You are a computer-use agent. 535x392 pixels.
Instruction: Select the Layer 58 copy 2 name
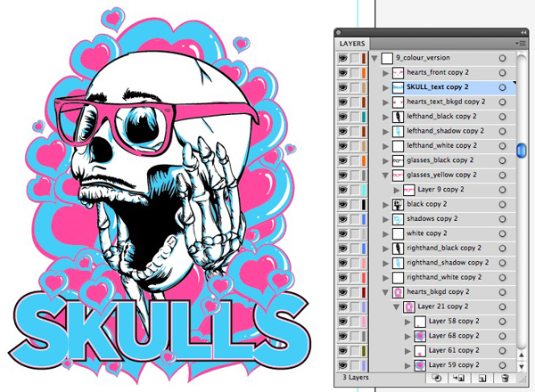click(454, 321)
